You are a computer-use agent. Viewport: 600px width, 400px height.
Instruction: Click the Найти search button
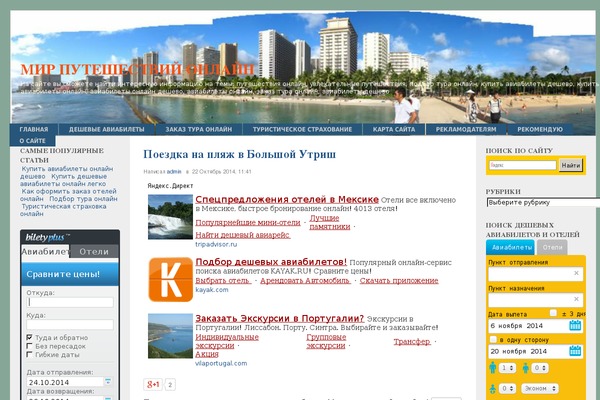571,165
